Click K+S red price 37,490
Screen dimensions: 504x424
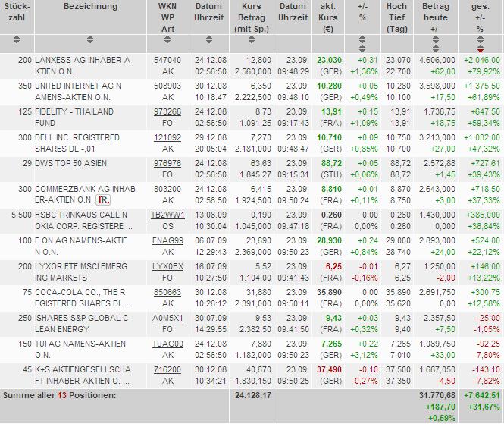329,369
